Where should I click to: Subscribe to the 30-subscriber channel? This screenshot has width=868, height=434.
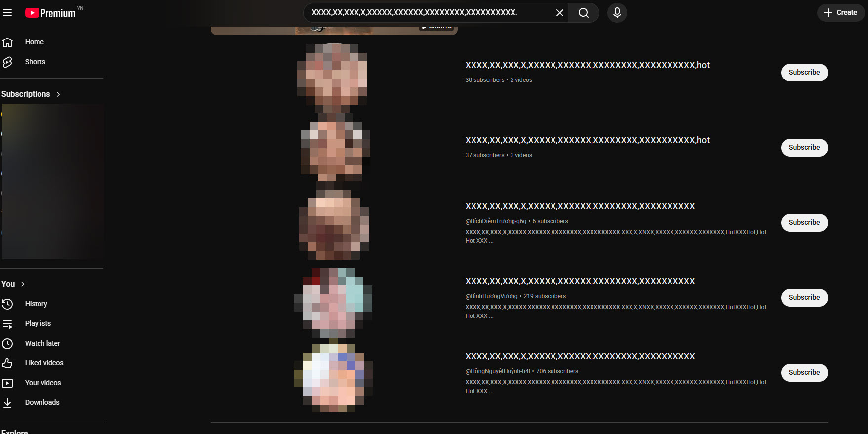pos(804,73)
